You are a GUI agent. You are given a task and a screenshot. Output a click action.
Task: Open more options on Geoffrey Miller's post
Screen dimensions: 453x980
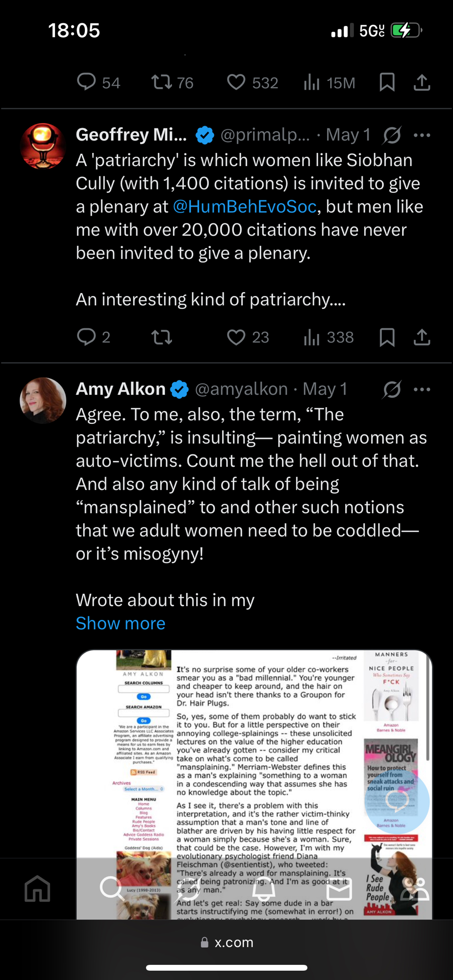(422, 135)
